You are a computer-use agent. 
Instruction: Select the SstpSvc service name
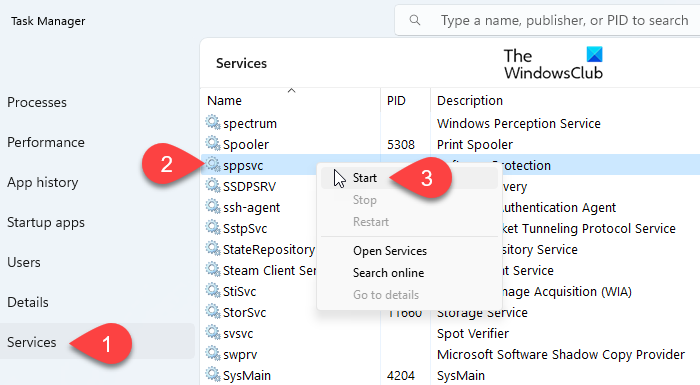coord(245,229)
